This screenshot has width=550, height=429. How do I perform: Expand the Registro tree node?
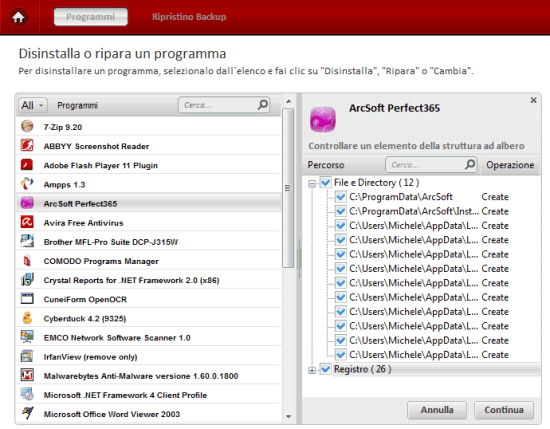point(312,370)
